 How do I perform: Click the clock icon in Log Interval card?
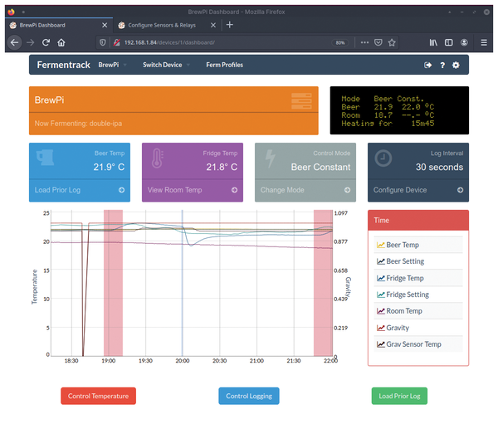[383, 158]
